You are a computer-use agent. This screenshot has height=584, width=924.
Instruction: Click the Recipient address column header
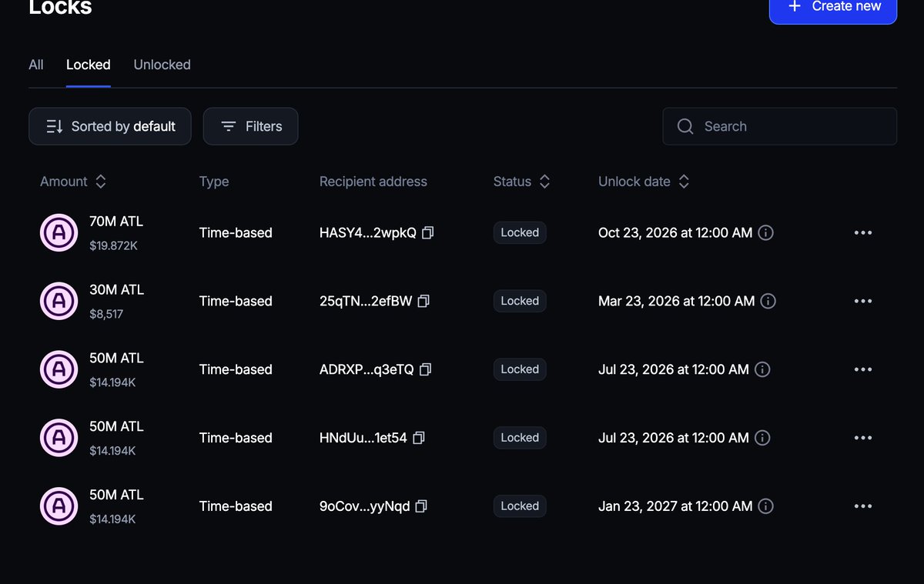tap(373, 182)
